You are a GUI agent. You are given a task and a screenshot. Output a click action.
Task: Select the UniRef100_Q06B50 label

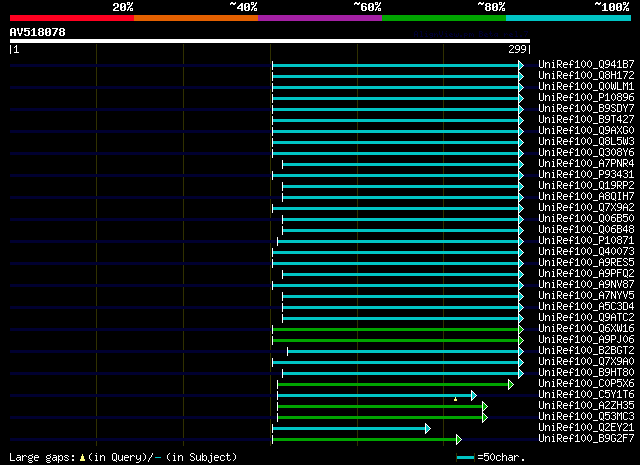point(586,218)
